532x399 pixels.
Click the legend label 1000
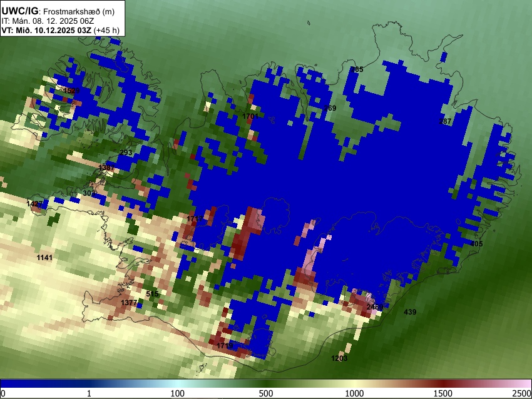point(354,393)
